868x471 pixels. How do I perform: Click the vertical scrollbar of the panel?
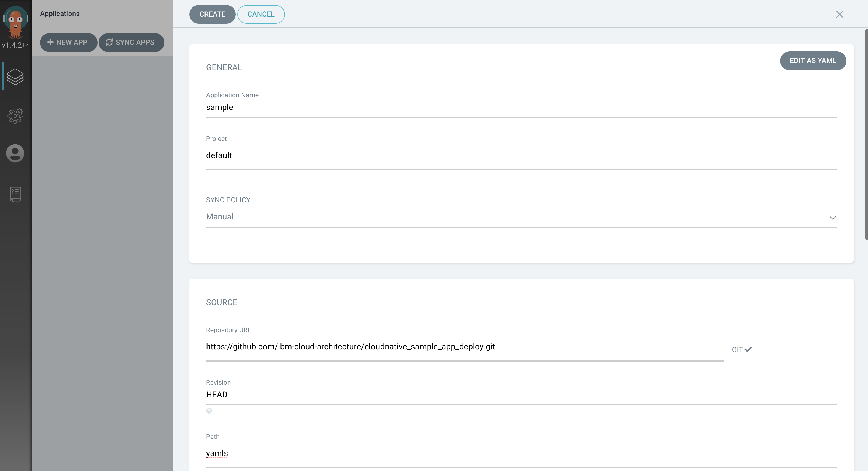tap(866, 134)
